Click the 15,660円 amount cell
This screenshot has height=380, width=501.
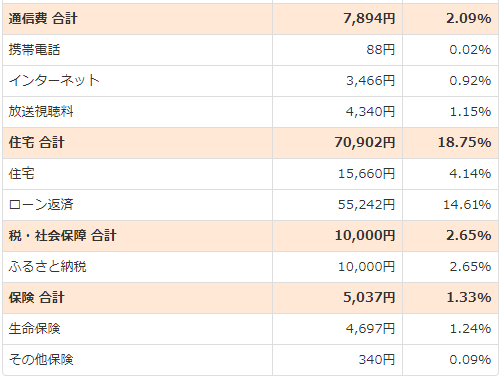(337, 174)
